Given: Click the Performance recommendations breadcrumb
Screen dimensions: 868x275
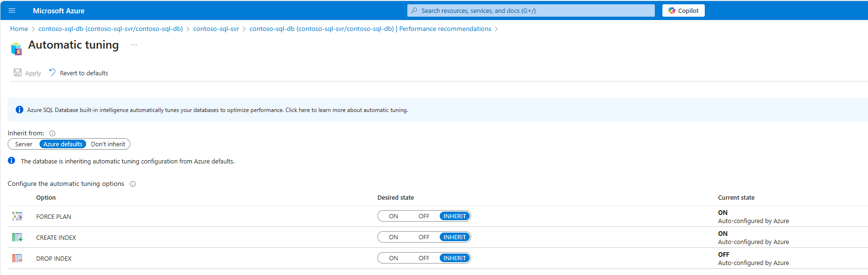Looking at the screenshot, I should (x=445, y=29).
